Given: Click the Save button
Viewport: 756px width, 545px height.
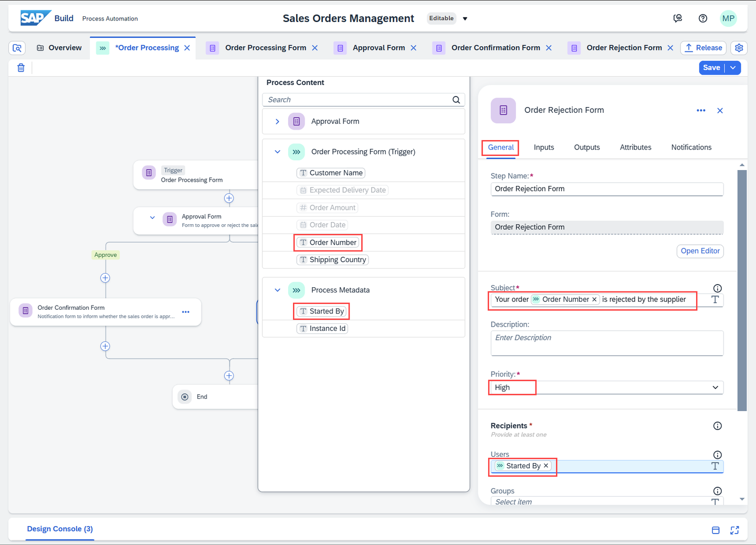Looking at the screenshot, I should point(712,68).
